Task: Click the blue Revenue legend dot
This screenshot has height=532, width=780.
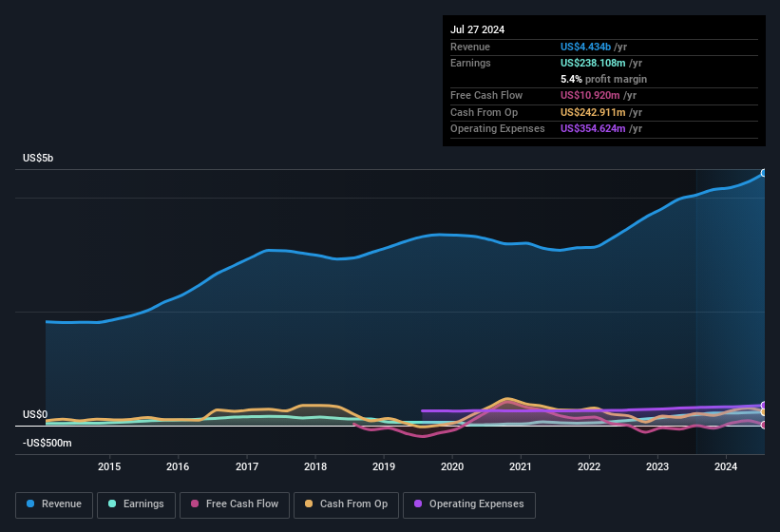Action: 30,503
